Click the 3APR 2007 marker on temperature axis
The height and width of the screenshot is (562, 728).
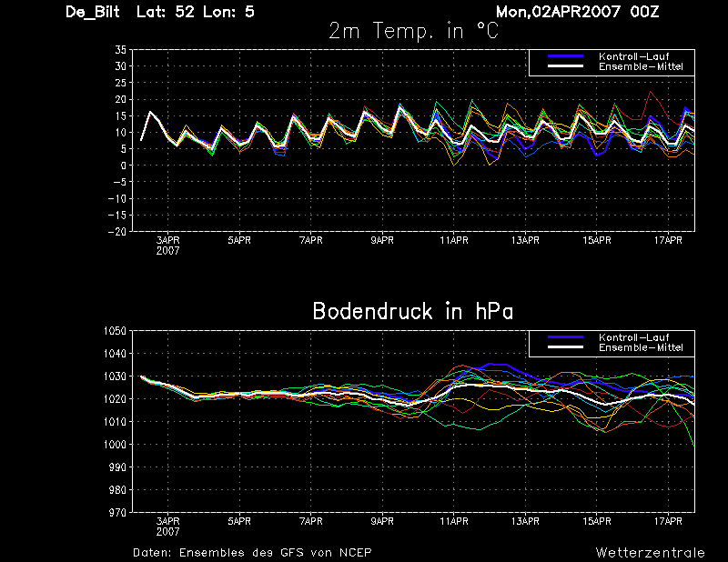click(x=167, y=246)
